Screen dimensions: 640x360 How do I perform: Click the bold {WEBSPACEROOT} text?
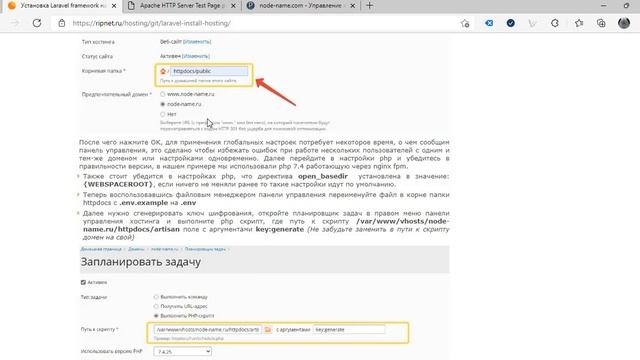(x=118, y=184)
